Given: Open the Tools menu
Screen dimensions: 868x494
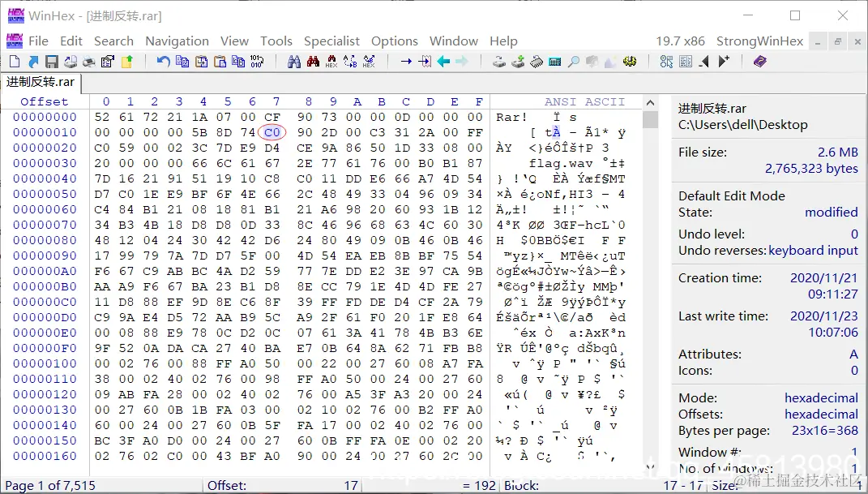Looking at the screenshot, I should pos(276,41).
